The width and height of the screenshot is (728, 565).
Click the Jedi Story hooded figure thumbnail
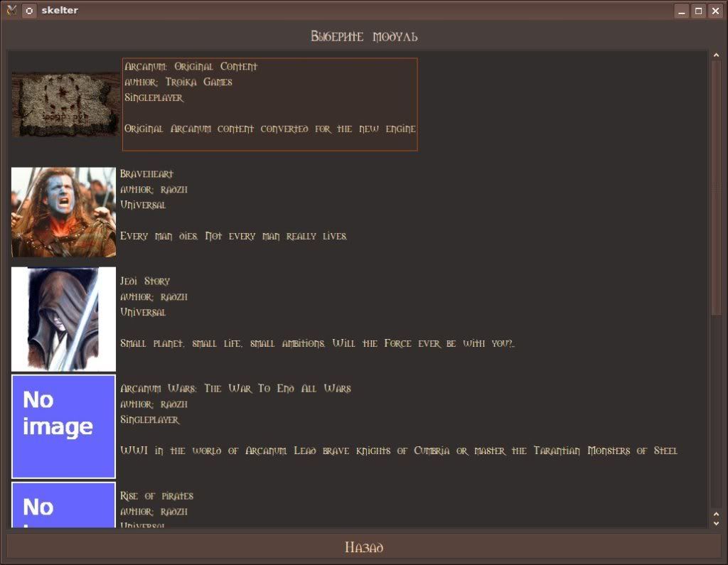pos(63,318)
